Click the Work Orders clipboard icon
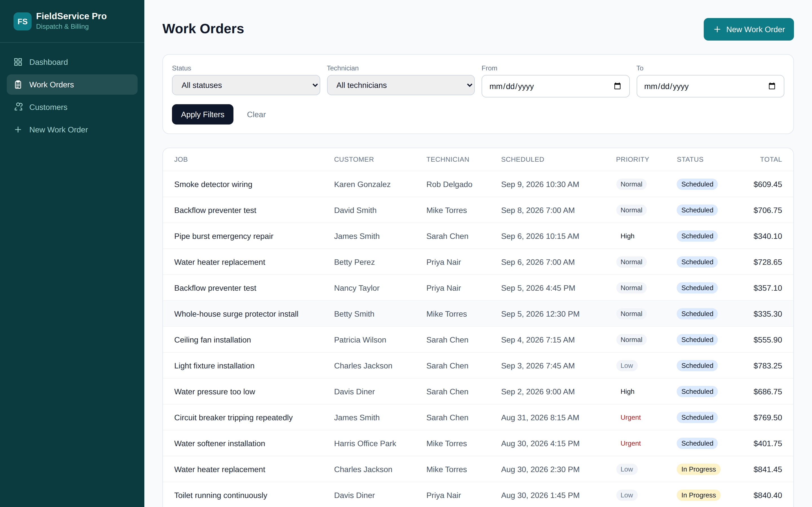Viewport: 812px width, 507px height. point(18,84)
